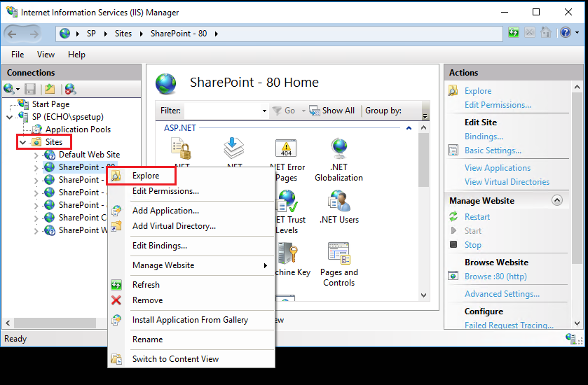
Task: Click the Show All icon in filter bar
Action: tap(314, 111)
